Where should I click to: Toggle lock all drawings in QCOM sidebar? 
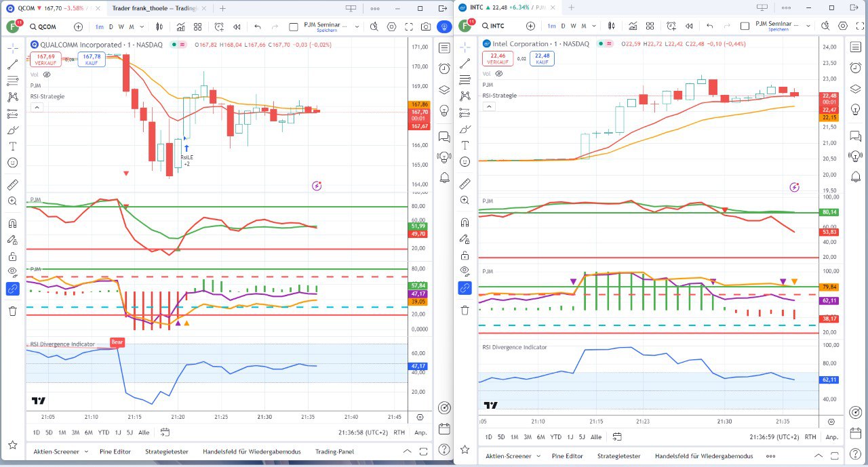(x=12, y=257)
